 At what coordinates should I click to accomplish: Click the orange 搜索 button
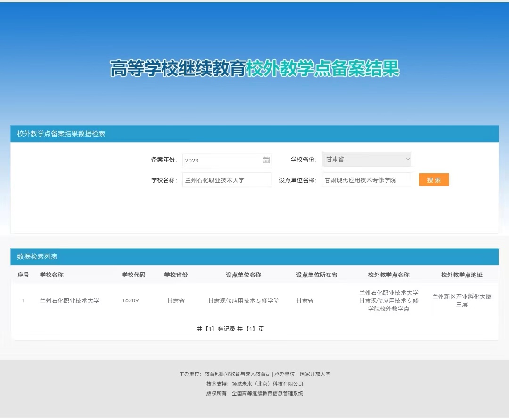click(434, 180)
